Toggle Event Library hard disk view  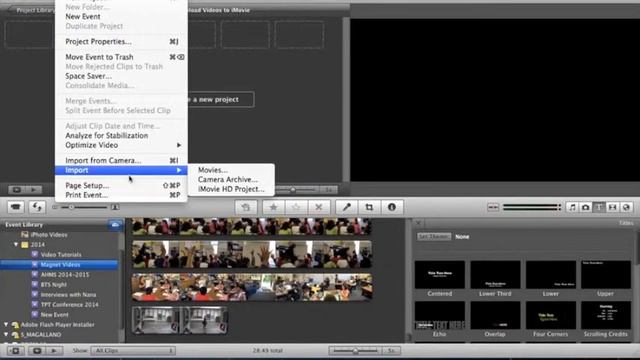116,224
